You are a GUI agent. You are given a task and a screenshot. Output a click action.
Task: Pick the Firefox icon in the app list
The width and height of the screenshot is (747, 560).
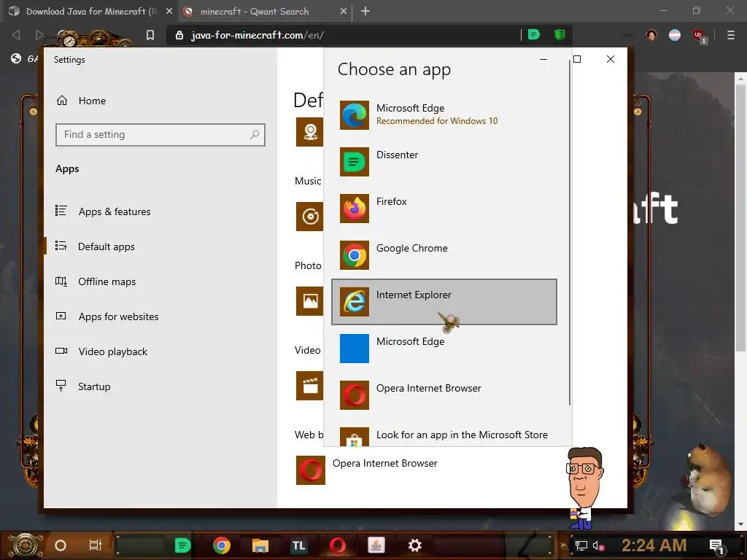(x=354, y=209)
